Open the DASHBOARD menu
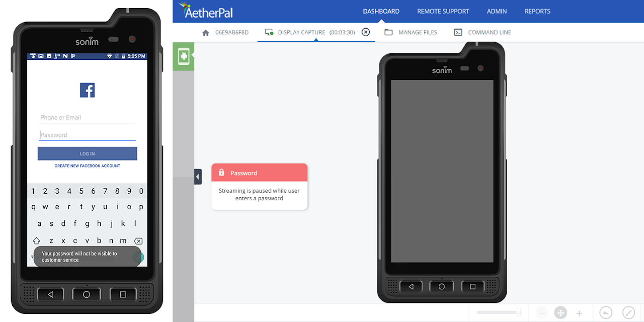 point(381,11)
